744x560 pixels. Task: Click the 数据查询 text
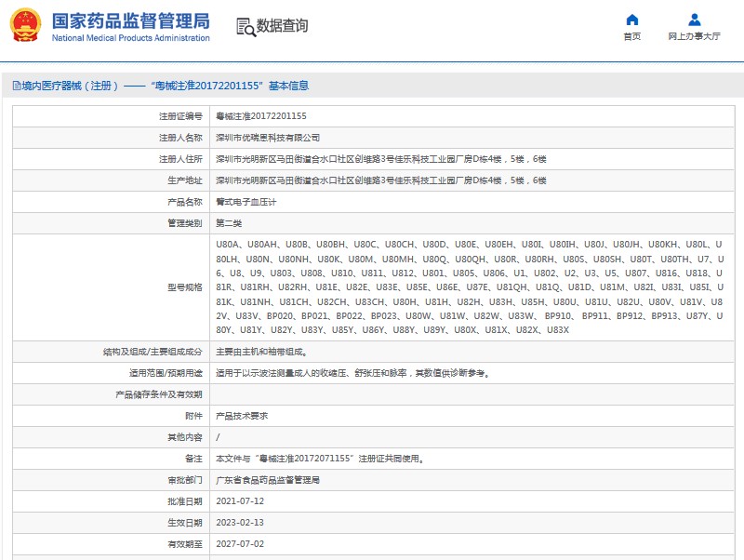pyautogui.click(x=283, y=26)
